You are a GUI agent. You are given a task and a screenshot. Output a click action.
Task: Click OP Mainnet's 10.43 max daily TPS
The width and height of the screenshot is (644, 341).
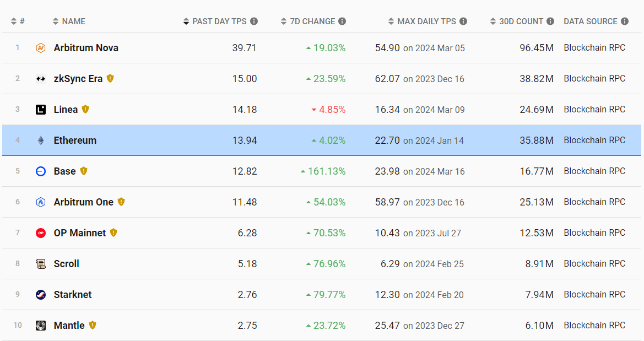click(387, 233)
